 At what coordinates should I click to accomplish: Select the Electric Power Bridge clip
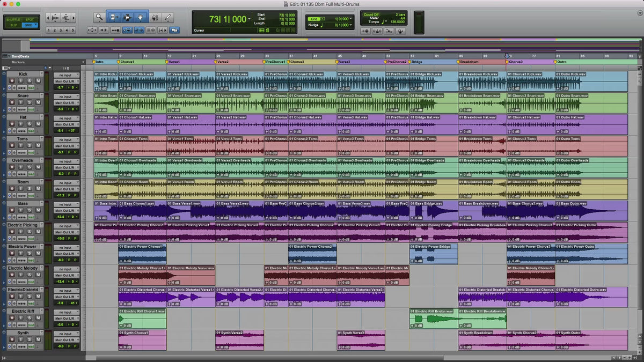(434, 255)
